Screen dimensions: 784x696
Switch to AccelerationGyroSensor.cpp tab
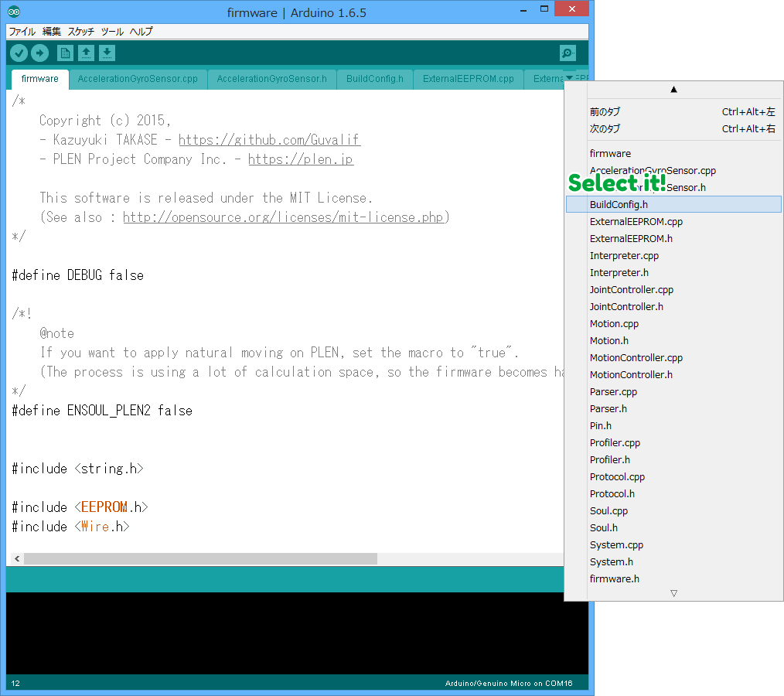(x=138, y=79)
